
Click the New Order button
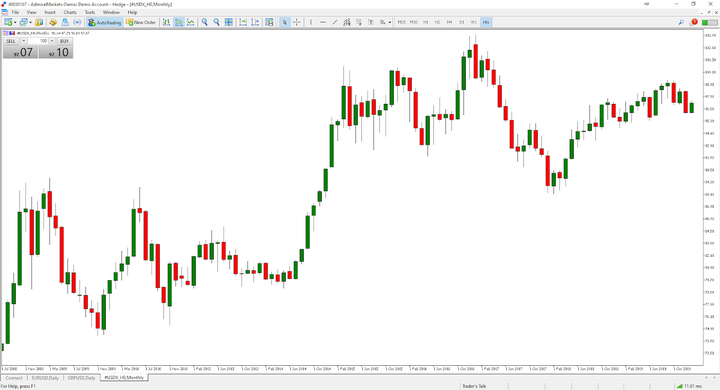(x=141, y=22)
